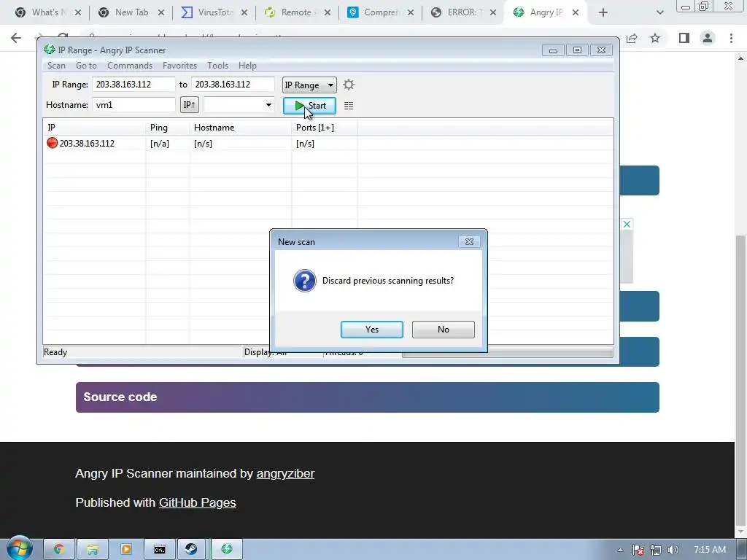
Task: Toggle Chrome side panel icon
Action: (684, 38)
